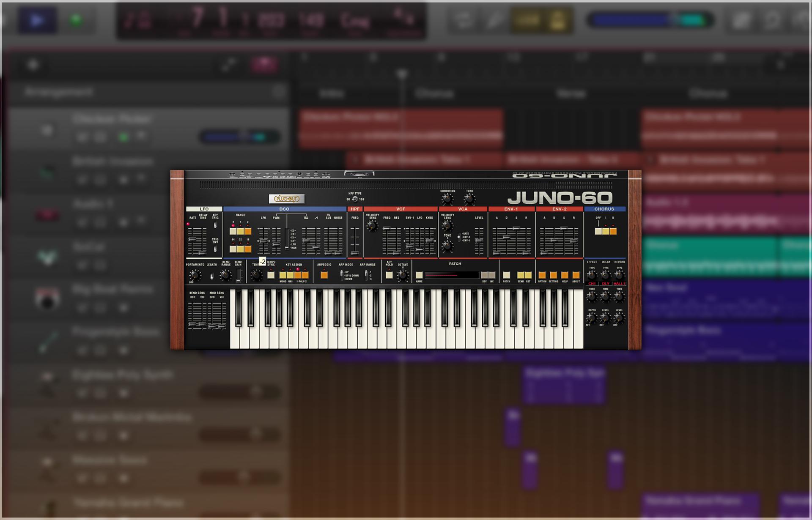Adjust the BEND RANGE knob

226,275
